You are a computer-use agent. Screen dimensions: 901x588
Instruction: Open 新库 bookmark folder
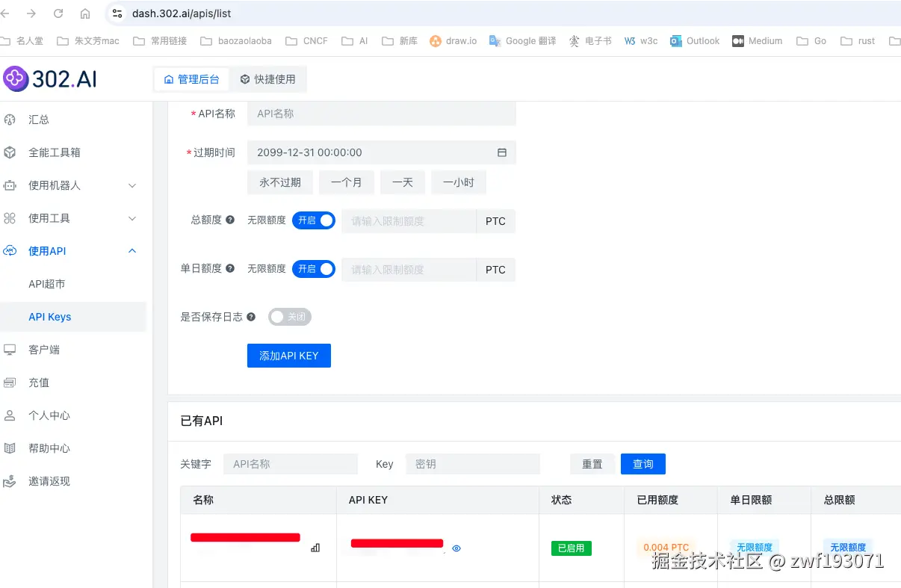(400, 41)
